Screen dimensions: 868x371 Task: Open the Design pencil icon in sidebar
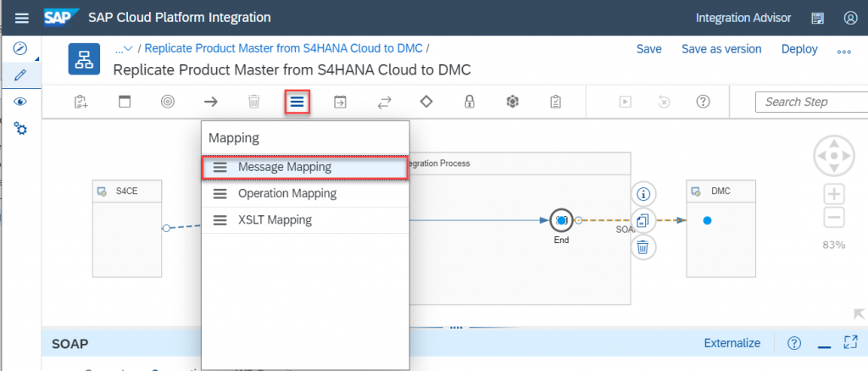click(20, 75)
